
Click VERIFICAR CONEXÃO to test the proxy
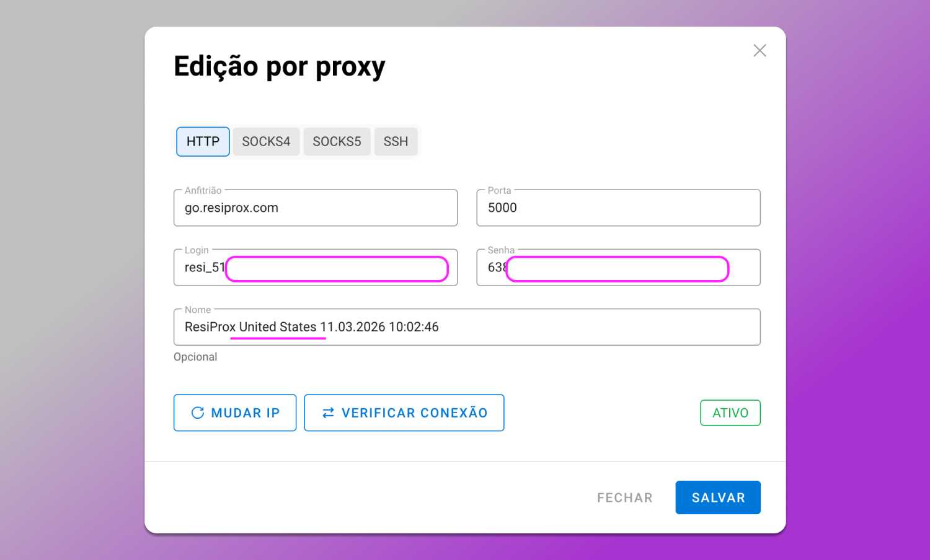[404, 413]
